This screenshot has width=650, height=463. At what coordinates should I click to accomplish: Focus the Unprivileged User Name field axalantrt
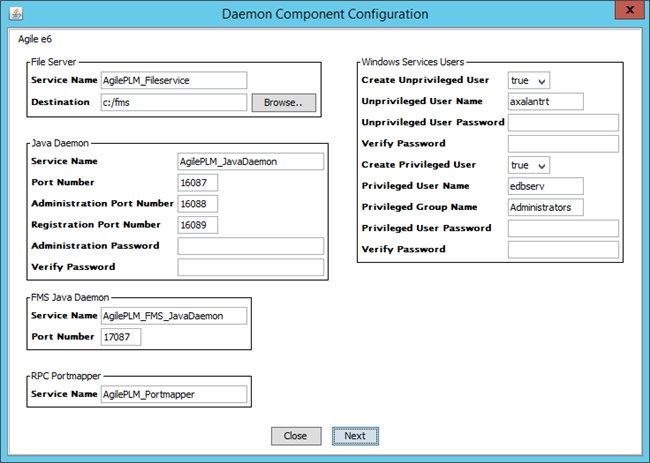(x=546, y=102)
